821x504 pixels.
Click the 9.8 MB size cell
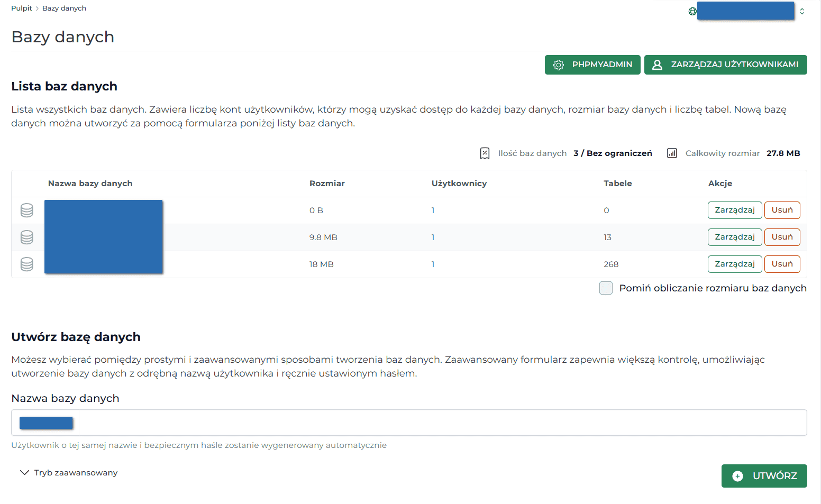323,237
